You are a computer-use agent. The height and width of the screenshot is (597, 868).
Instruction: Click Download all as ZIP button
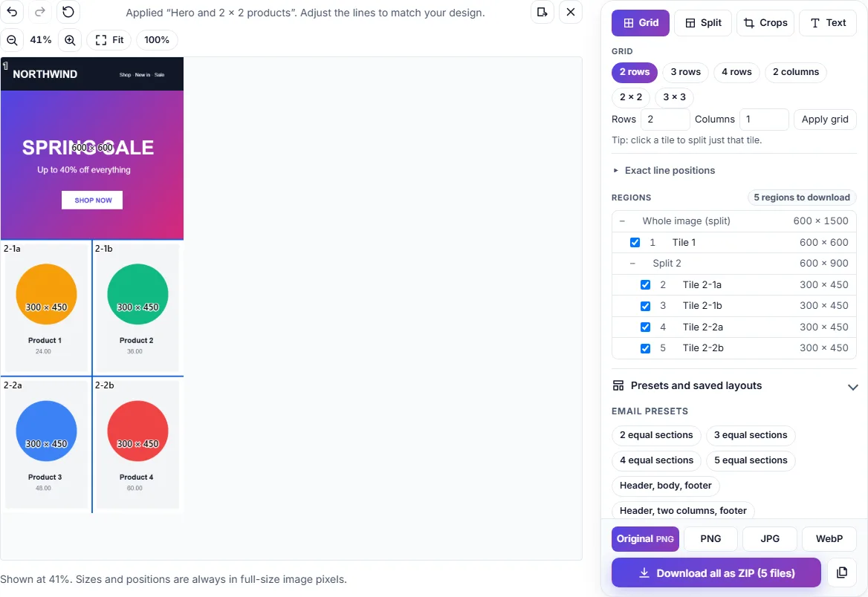coord(716,572)
